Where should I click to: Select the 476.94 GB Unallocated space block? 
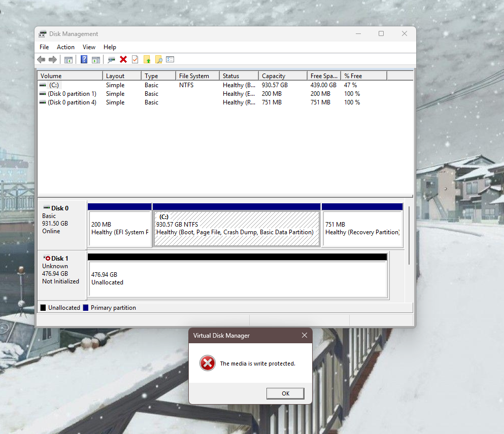point(238,279)
